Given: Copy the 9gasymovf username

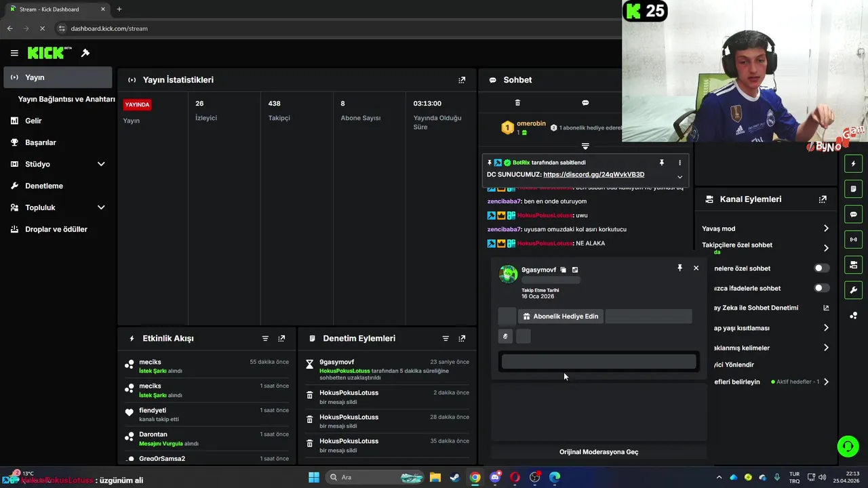Looking at the screenshot, I should [x=563, y=270].
